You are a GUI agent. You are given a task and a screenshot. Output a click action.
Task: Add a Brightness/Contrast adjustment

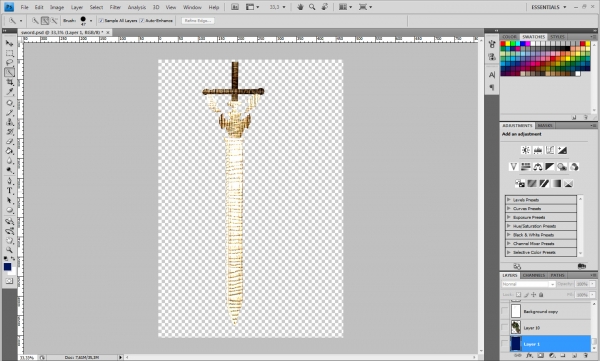526,150
